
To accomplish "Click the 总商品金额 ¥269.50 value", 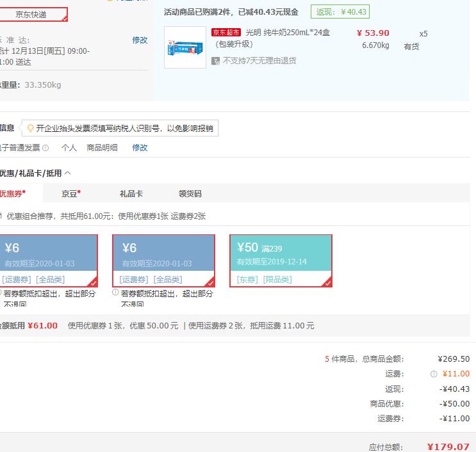I will click(454, 359).
